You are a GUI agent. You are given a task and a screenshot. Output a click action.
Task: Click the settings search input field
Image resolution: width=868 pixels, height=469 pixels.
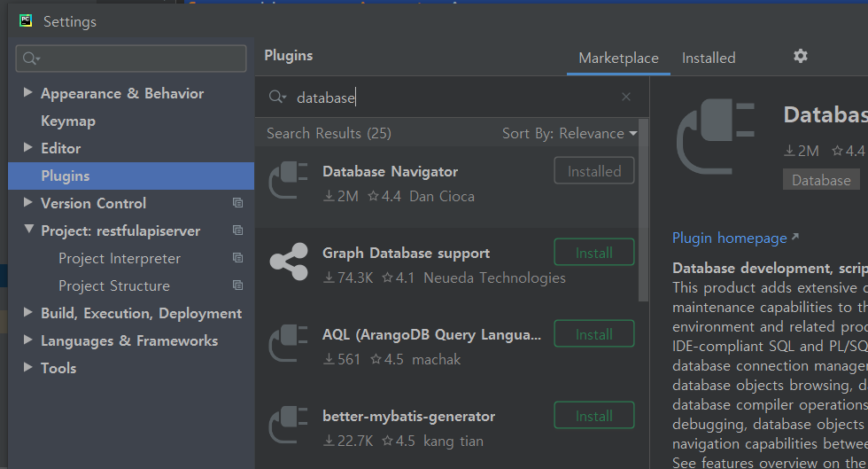(x=131, y=59)
